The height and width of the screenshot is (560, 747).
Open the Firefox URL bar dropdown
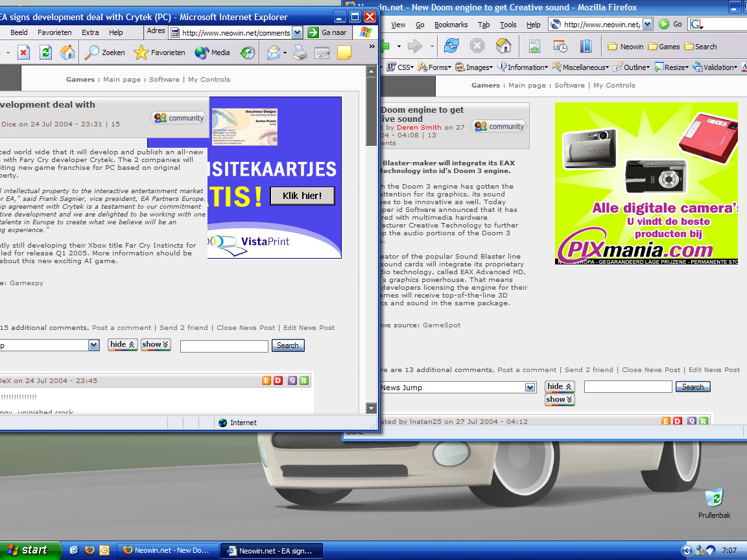pos(647,24)
